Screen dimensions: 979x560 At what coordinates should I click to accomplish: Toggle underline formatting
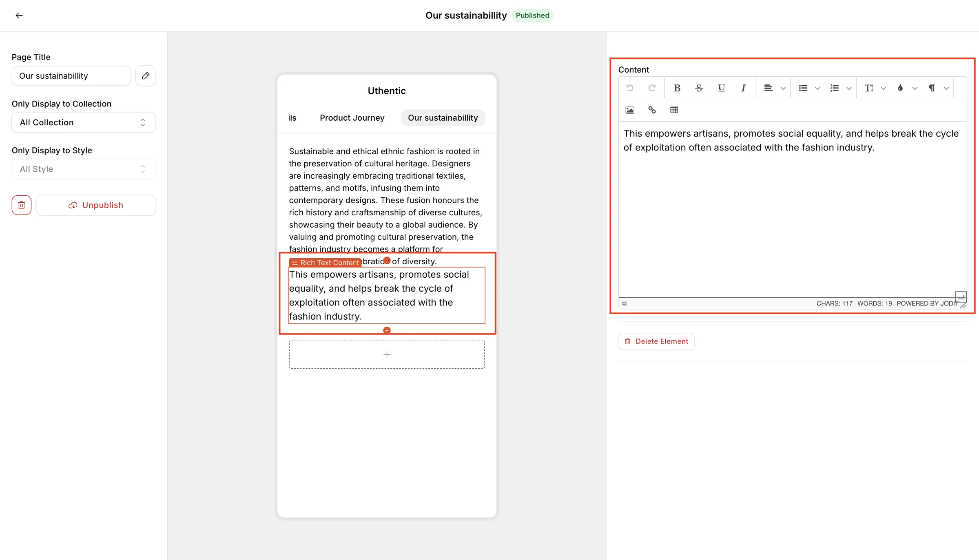point(721,88)
